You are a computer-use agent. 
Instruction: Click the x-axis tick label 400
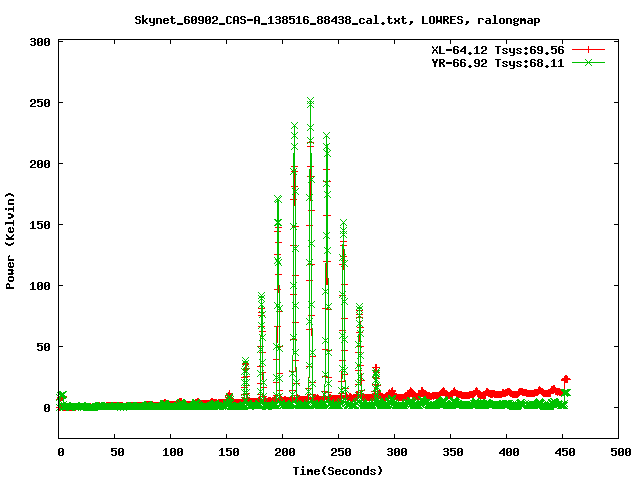509,452
